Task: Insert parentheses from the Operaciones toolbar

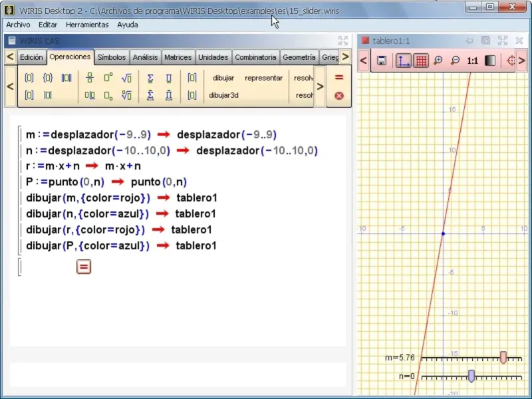Action: (29, 78)
